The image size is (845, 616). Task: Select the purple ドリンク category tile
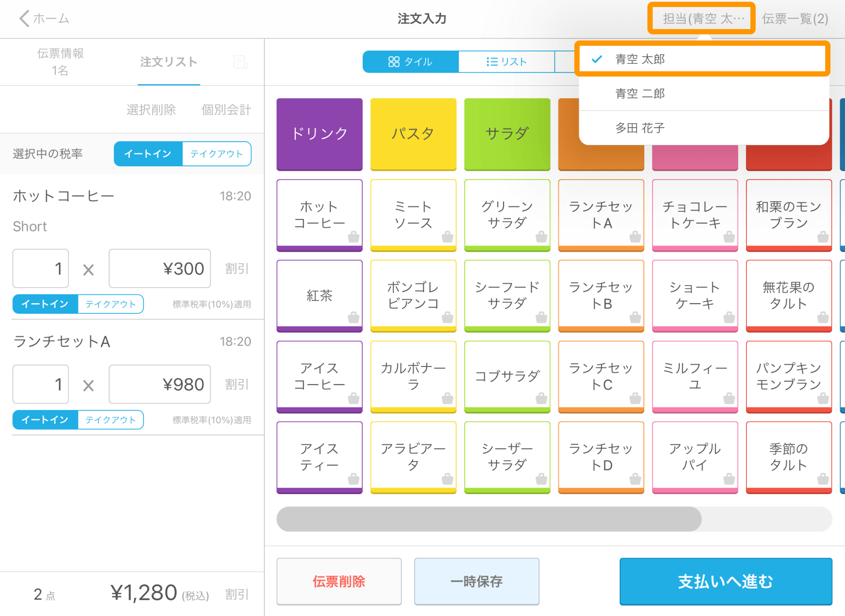point(320,133)
